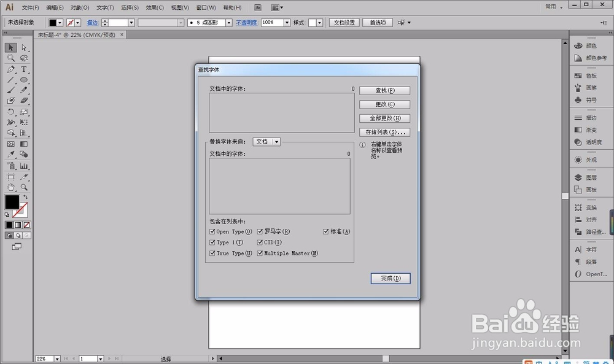Select the Eyedropper tool
The height and width of the screenshot is (364, 614).
[x=10, y=154]
